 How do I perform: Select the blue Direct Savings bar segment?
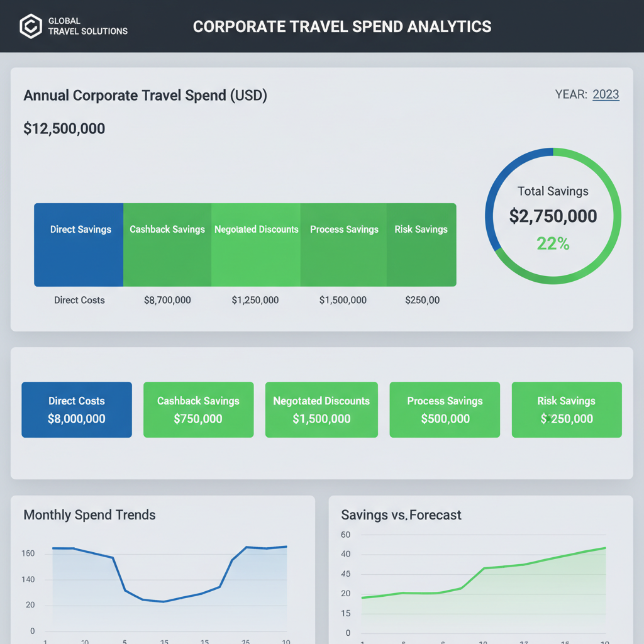(79, 245)
